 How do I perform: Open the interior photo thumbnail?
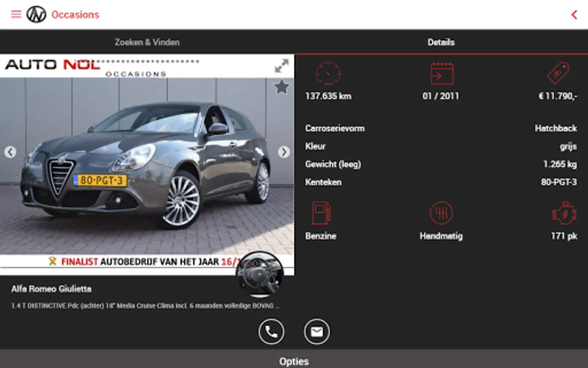pos(260,274)
